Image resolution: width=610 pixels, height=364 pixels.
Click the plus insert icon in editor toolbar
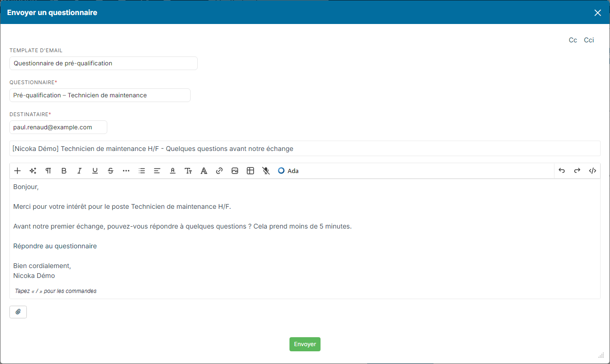[17, 171]
